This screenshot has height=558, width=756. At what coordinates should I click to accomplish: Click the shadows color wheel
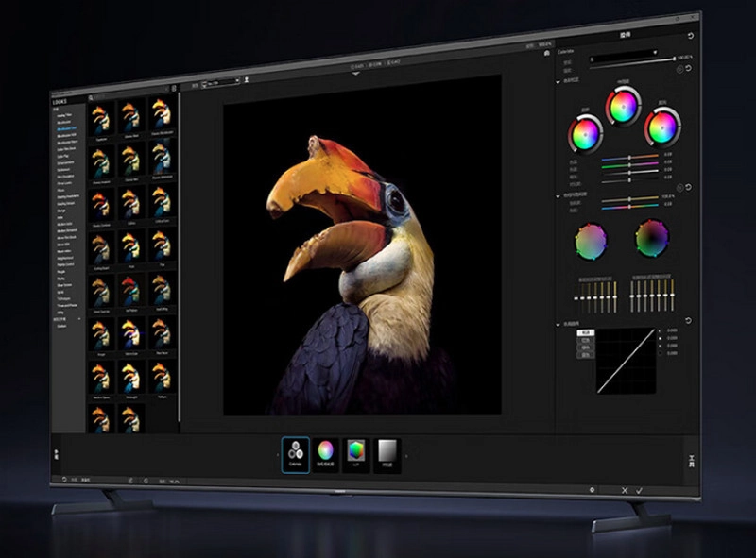585,133
